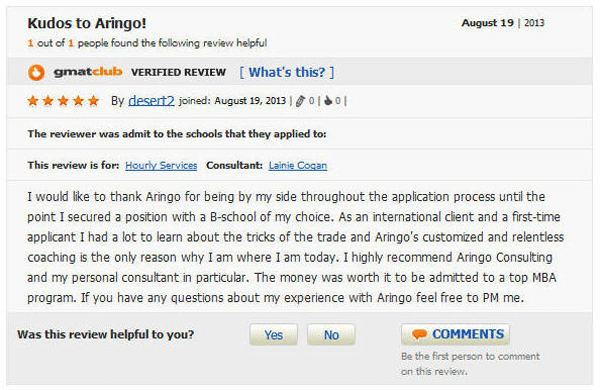Mark the review as not helpful with No

(331, 335)
